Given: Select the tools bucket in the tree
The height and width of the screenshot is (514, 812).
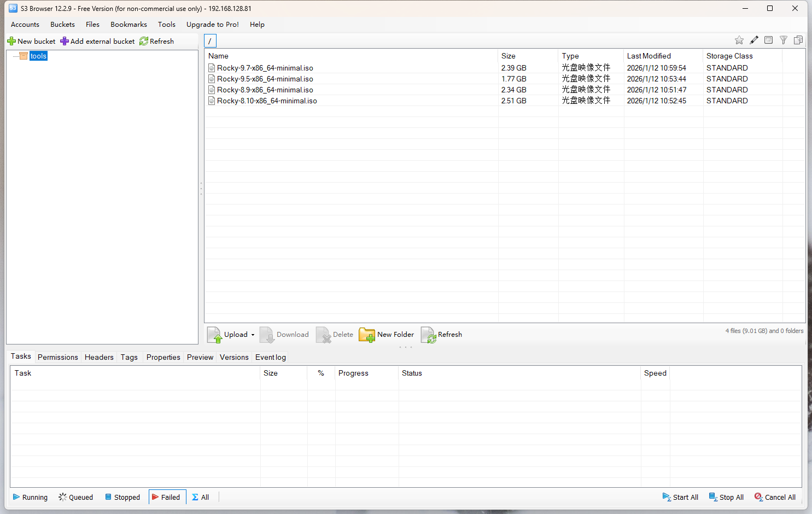Looking at the screenshot, I should pyautogui.click(x=38, y=55).
